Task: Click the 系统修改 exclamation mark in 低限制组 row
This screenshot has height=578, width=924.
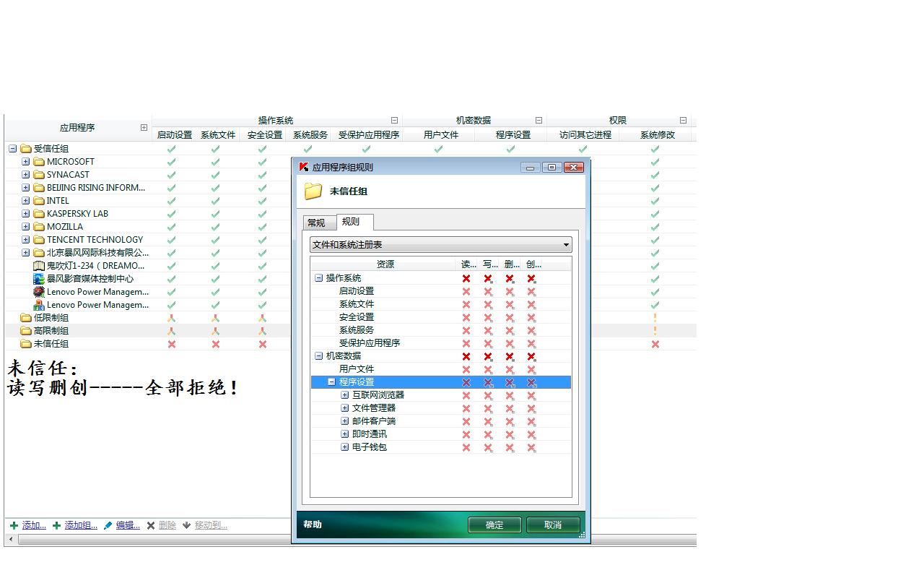Action: [655, 318]
